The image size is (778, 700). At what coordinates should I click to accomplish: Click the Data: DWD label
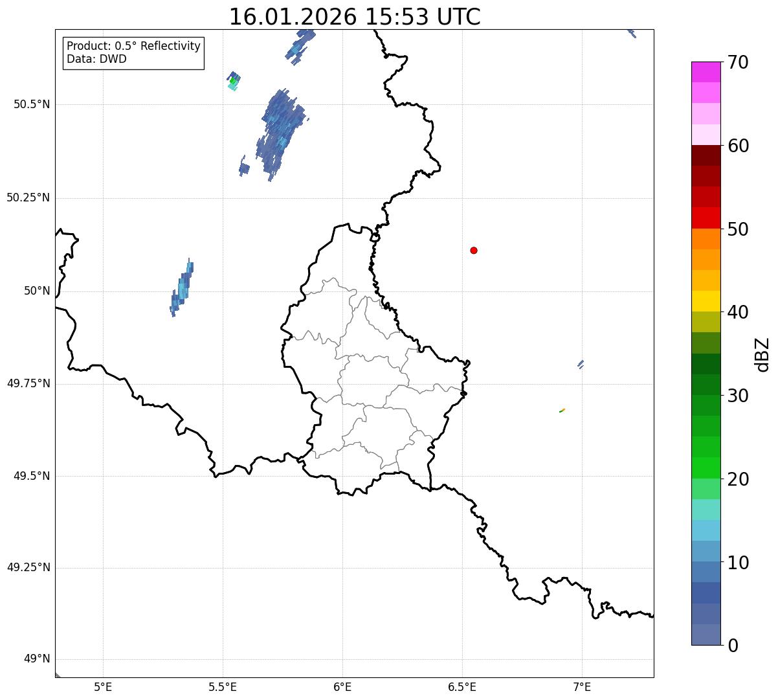97,59
